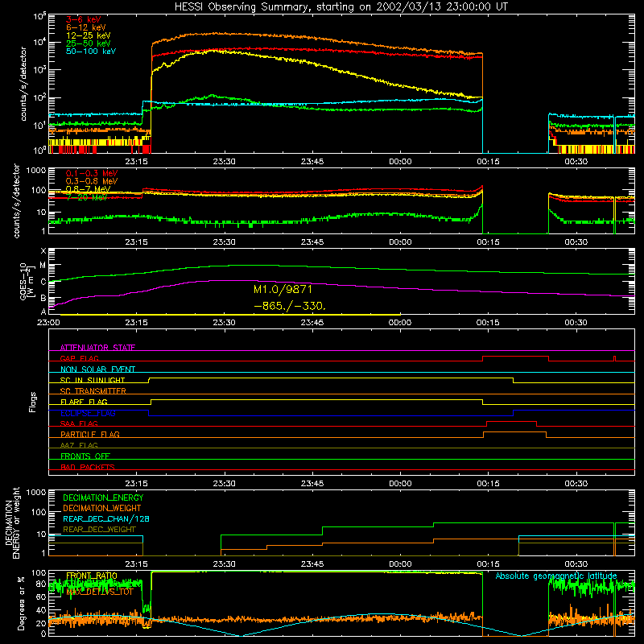Select the SAA_FLAG label
The width and height of the screenshot is (644, 644).
79,423
